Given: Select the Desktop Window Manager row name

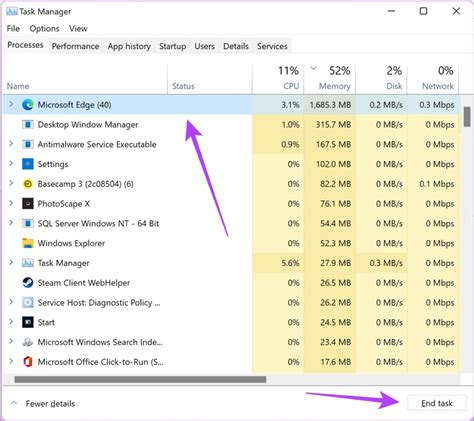Looking at the screenshot, I should click(88, 125).
